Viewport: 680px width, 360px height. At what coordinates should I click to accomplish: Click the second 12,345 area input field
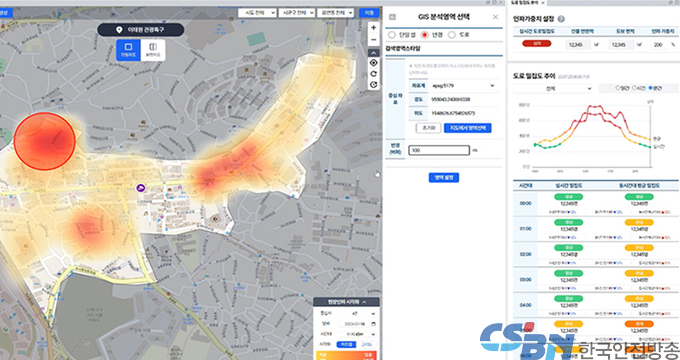(x=621, y=45)
